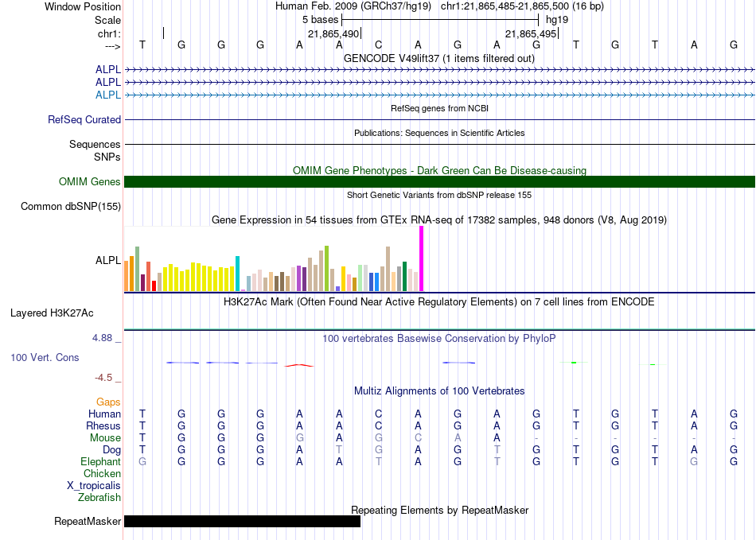Screen dimensions: 756x540
Task: Select the Rhesus alignment row label
Action: click(x=103, y=425)
